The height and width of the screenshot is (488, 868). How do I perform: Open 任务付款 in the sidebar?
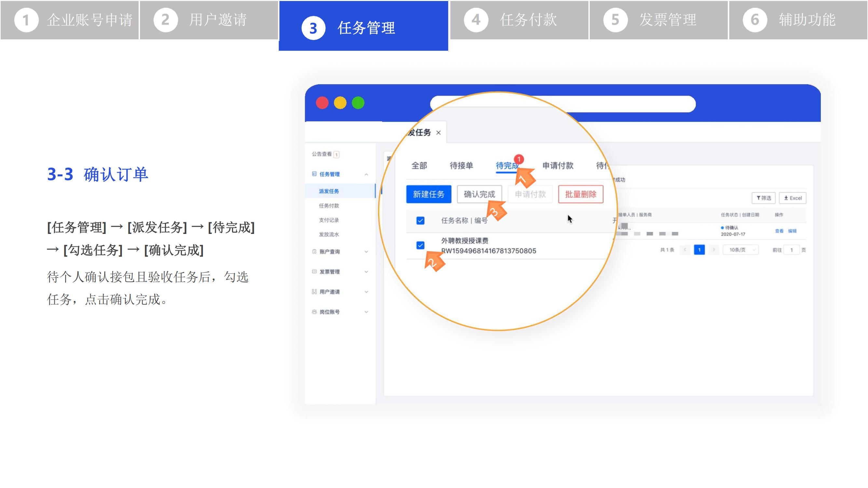tap(329, 205)
